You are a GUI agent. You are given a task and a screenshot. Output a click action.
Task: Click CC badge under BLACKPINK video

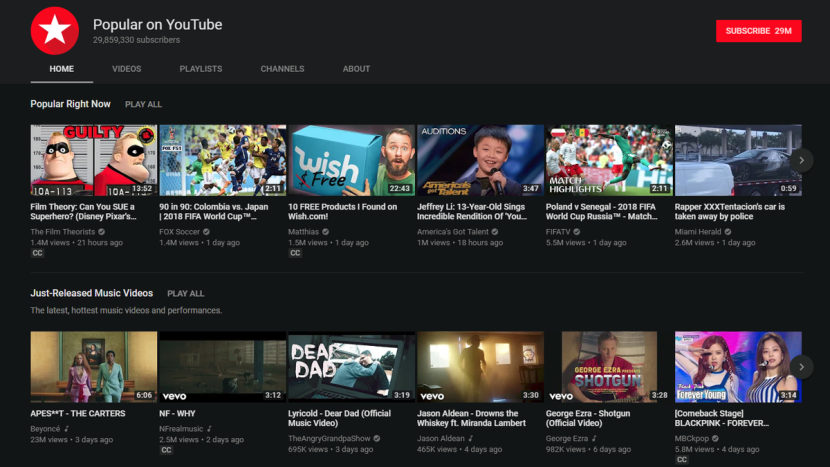coord(681,460)
